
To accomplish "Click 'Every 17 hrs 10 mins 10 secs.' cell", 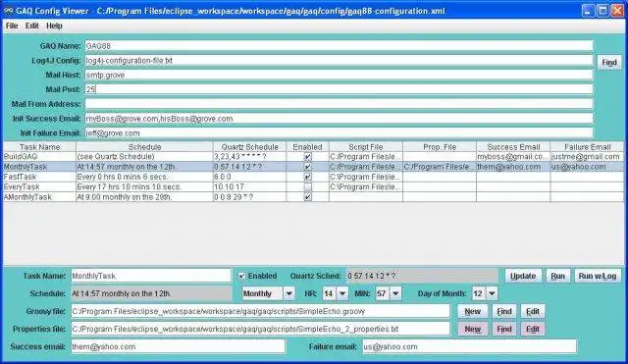I will [x=144, y=187].
